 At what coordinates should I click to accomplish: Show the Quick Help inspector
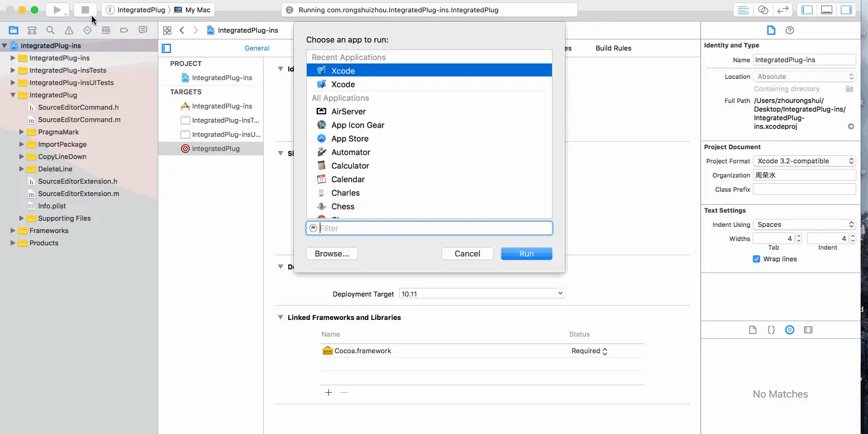tap(790, 30)
